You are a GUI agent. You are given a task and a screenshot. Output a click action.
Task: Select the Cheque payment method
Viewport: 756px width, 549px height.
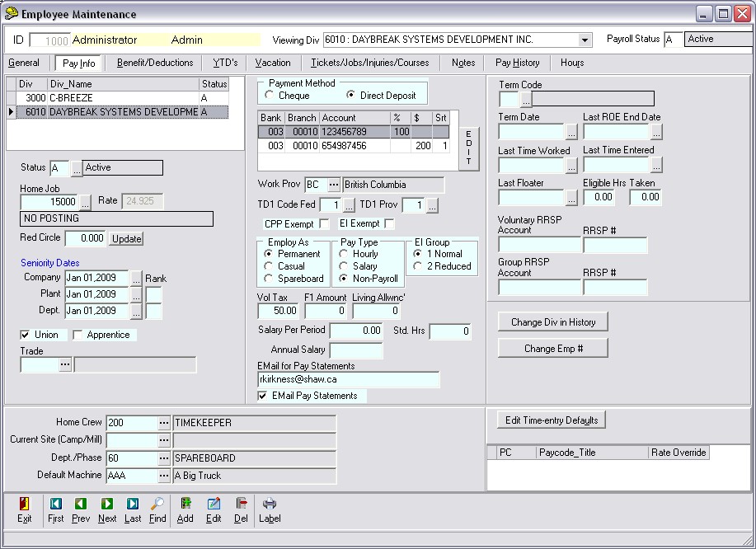(270, 96)
